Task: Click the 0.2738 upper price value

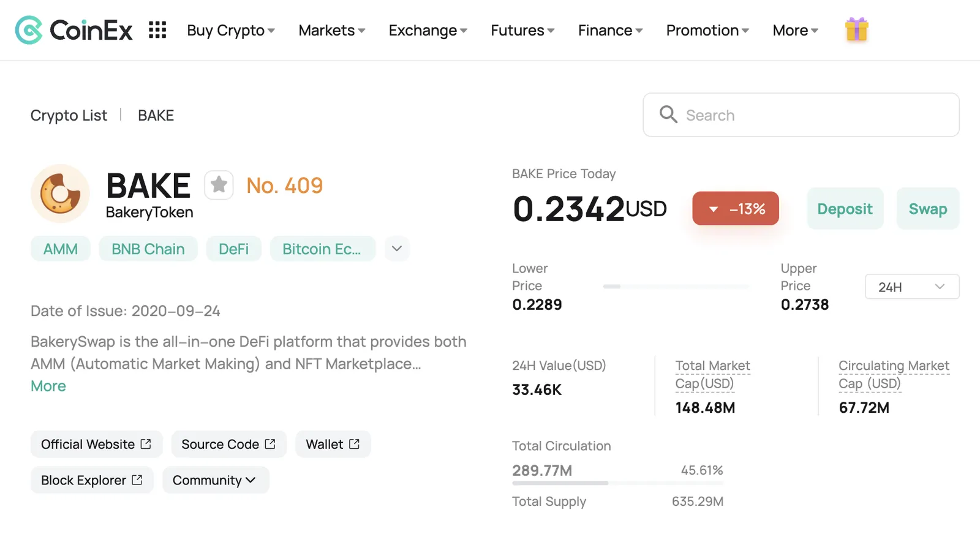Action: pos(805,304)
